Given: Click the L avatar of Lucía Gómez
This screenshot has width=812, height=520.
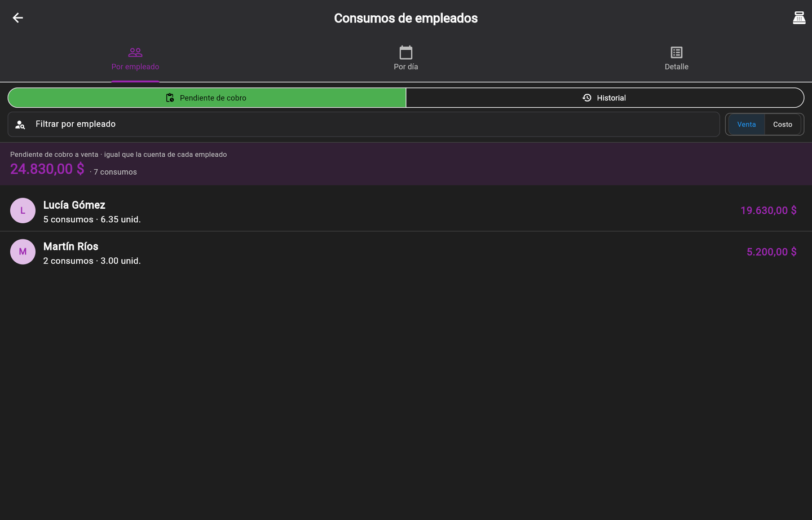Looking at the screenshot, I should (23, 210).
